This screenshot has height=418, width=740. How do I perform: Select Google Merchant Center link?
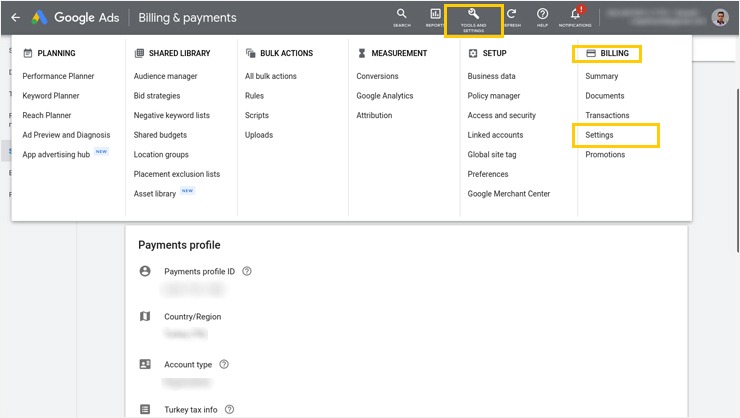click(x=509, y=194)
